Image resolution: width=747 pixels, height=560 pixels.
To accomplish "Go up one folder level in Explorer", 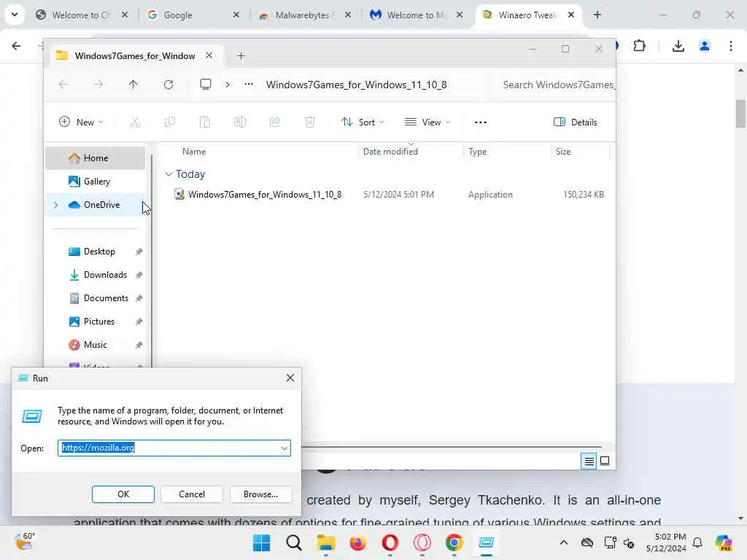I will [133, 85].
